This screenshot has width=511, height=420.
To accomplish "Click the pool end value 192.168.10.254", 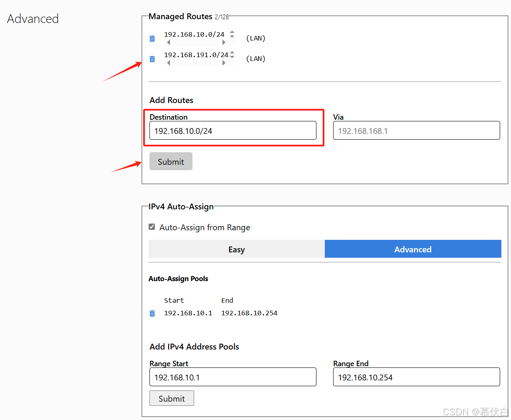I will click(249, 313).
